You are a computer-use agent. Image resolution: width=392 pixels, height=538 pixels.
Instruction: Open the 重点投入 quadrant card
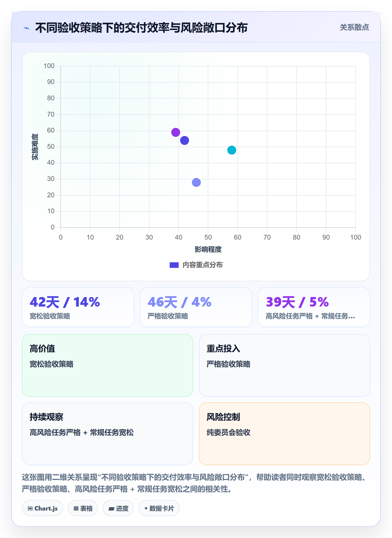(284, 365)
